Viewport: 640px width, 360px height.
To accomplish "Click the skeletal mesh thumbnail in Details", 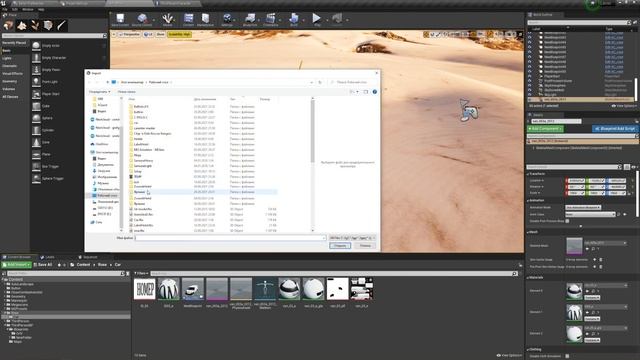I will pos(574,246).
